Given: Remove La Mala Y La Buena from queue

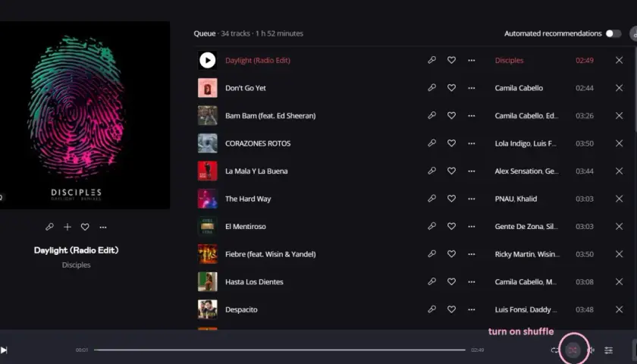Looking at the screenshot, I should [619, 171].
